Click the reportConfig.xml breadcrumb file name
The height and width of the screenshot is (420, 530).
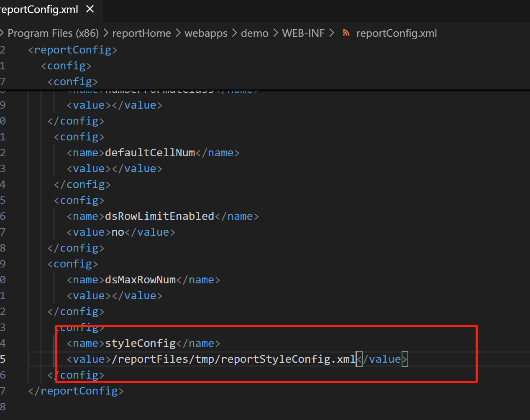tap(396, 33)
